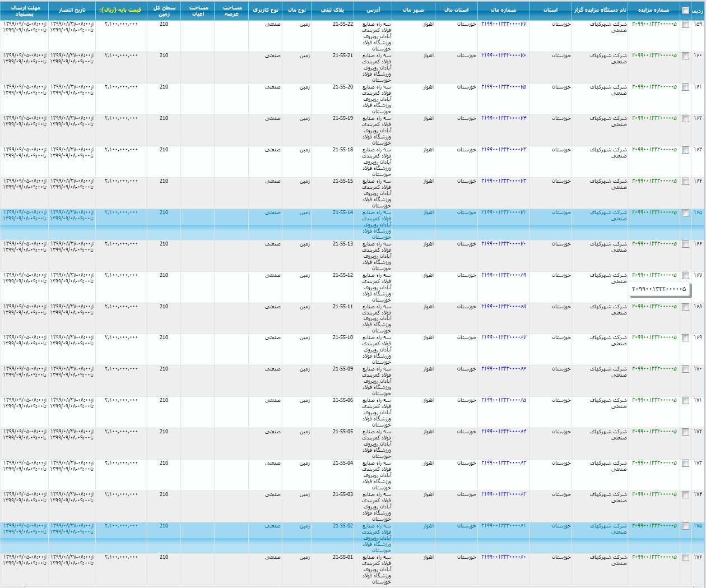
Task: Open property number link for plot 21-55-06
Action: [x=503, y=400]
